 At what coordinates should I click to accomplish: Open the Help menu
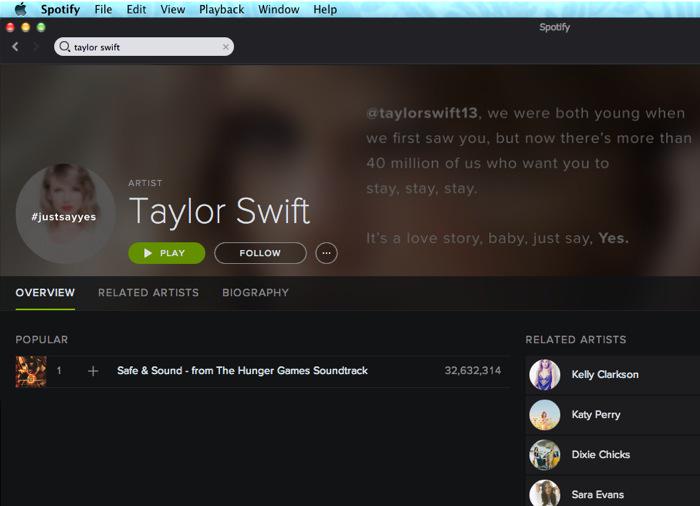325,9
